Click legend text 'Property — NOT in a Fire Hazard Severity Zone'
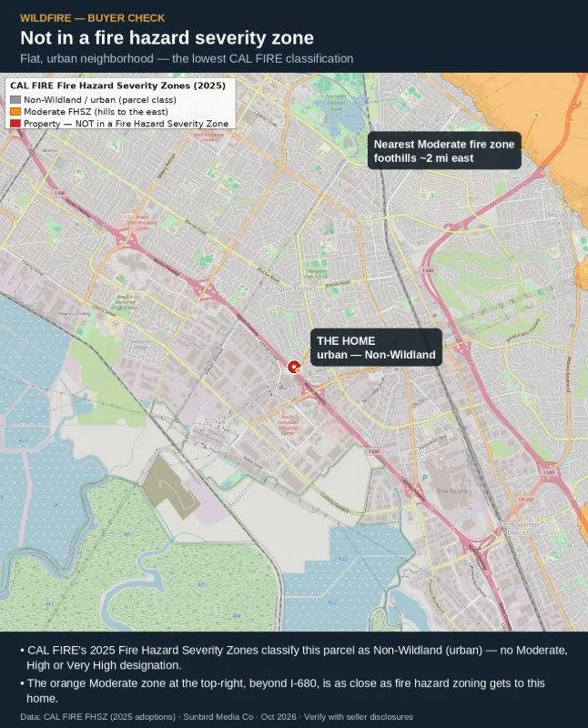The image size is (588, 728). pos(126,124)
